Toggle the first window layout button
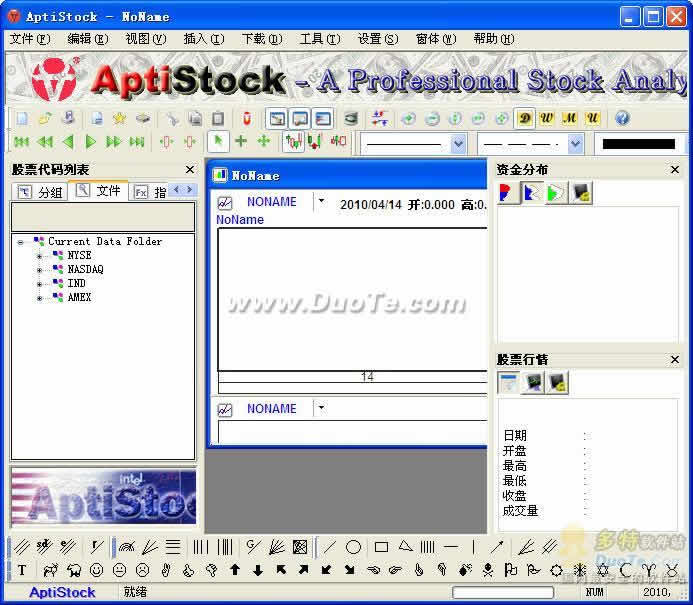The height and width of the screenshot is (605, 693). coord(277,118)
